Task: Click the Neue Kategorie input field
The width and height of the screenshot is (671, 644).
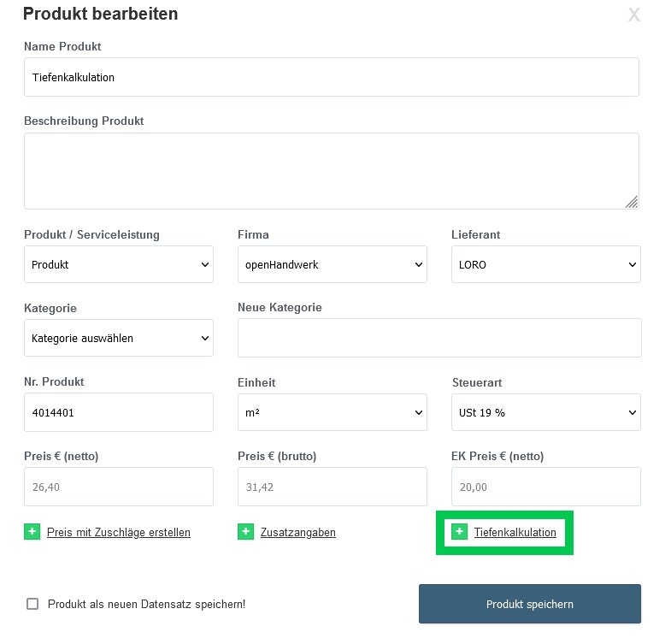Action: (439, 338)
